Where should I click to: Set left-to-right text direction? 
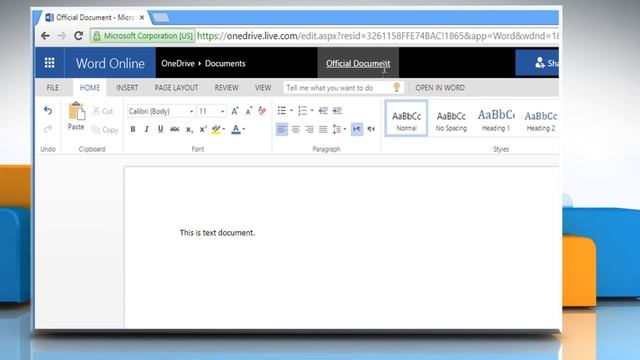357,129
